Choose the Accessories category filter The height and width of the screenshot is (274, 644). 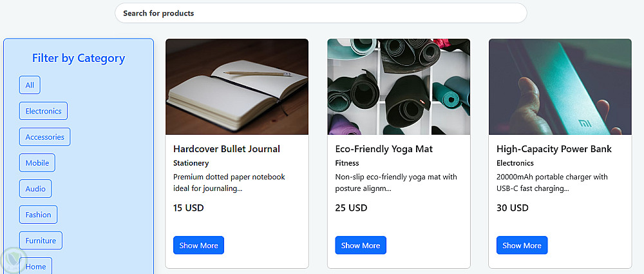(x=45, y=137)
